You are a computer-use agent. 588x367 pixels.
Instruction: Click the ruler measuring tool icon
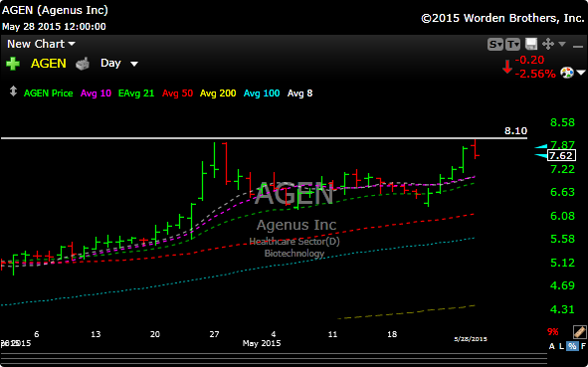tap(579, 332)
